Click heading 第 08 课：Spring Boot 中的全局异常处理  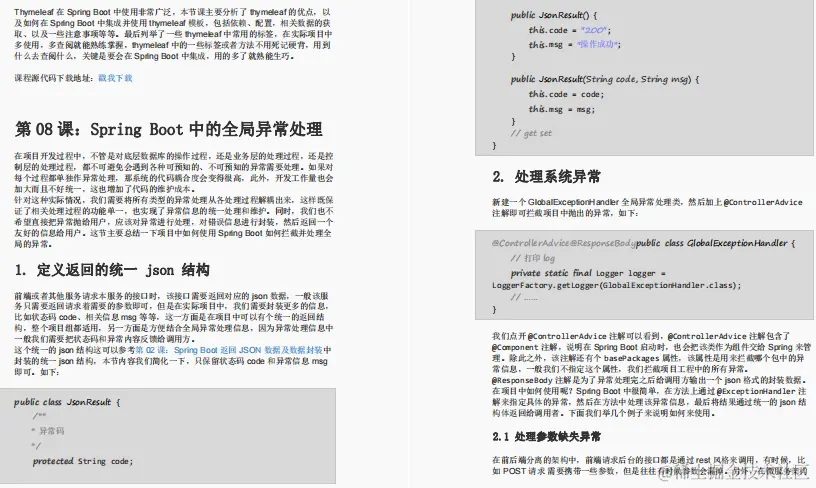click(169, 129)
